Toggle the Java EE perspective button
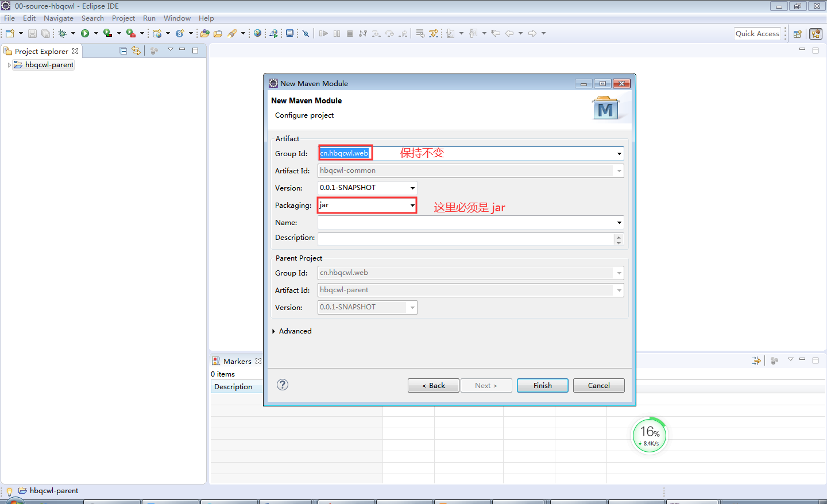Viewport: 827px width, 504px height. click(x=816, y=34)
